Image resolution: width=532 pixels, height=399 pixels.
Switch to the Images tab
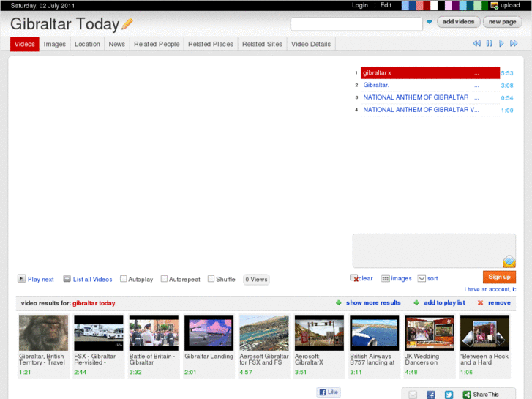click(x=55, y=44)
